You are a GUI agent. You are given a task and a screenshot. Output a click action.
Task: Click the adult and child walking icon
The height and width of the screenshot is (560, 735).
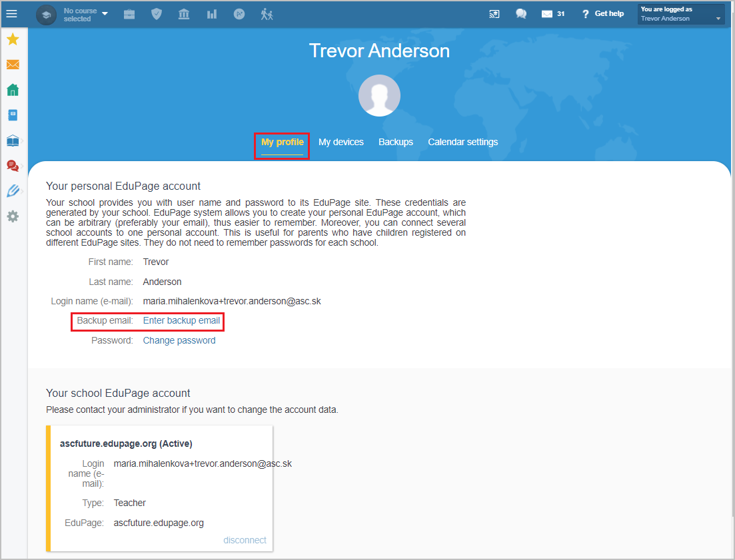pos(267,15)
